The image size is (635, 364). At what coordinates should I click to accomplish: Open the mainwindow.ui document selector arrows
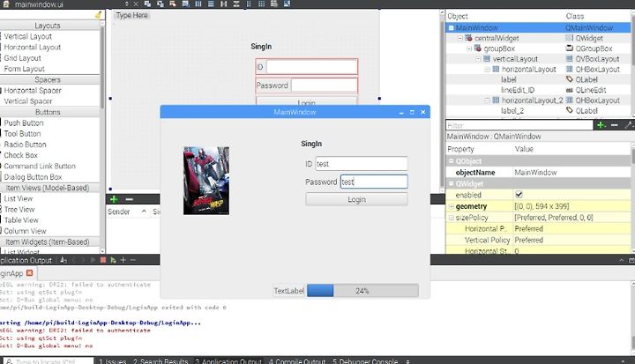click(127, 4)
